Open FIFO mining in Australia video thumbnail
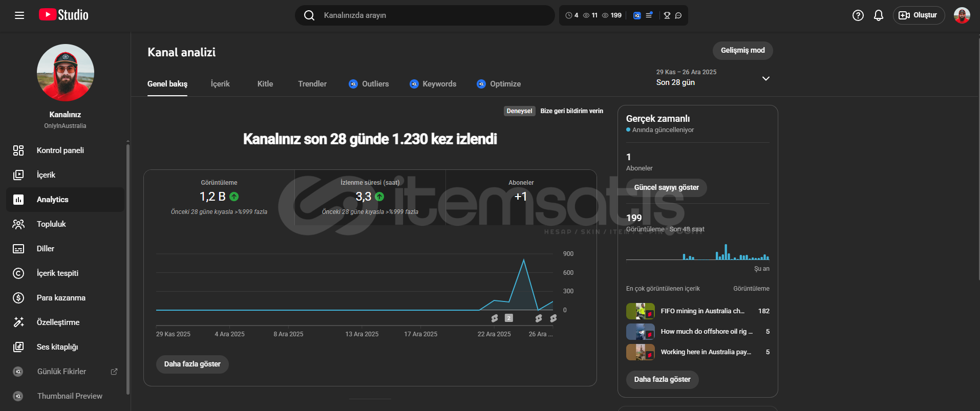980x411 pixels. pyautogui.click(x=640, y=311)
